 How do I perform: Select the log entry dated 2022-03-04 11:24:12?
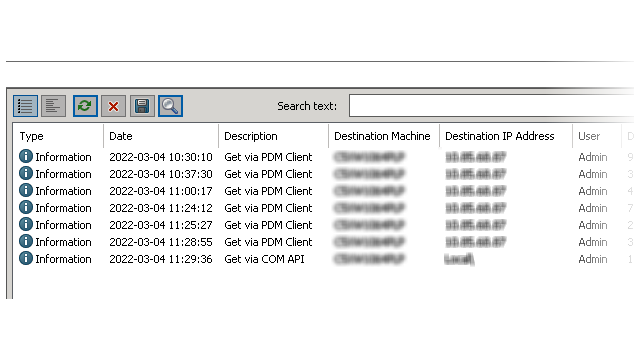pyautogui.click(x=322, y=208)
